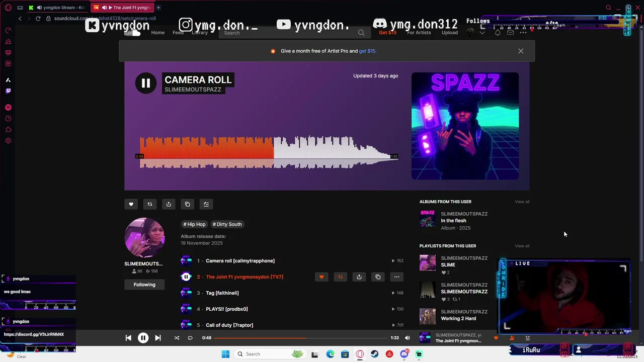Open Steam from the taskbar
The image size is (644, 362).
coord(374,354)
